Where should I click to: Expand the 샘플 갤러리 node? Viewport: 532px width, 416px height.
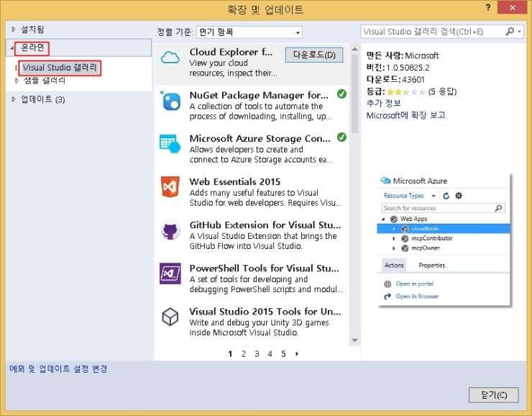pyautogui.click(x=17, y=81)
